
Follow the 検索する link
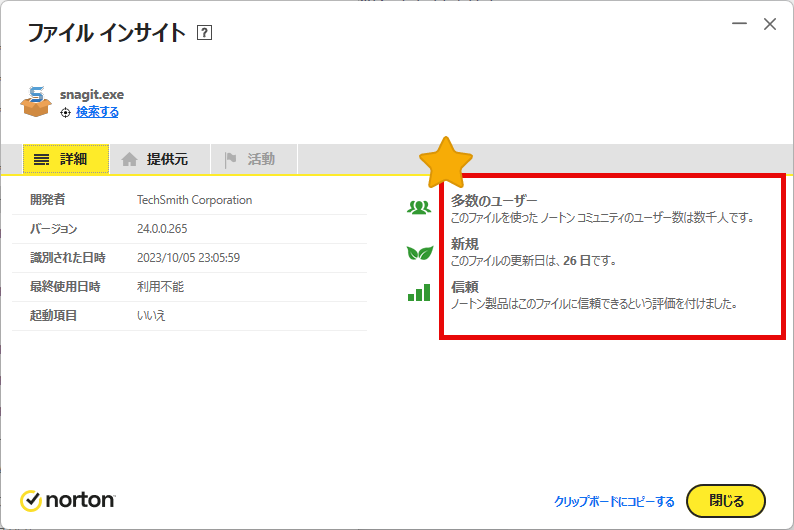(97, 112)
